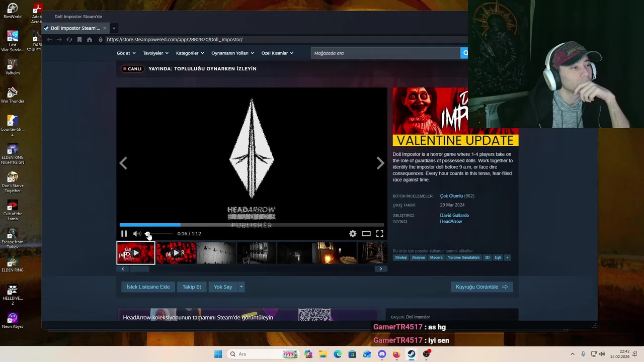Open publisher HeadArrow link
Image resolution: width=644 pixels, height=362 pixels.
click(x=451, y=221)
